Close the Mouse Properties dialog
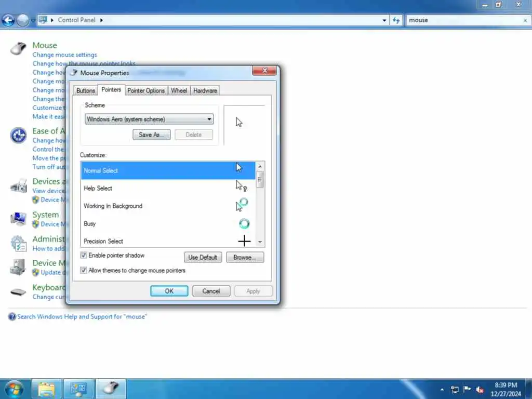The width and height of the screenshot is (532, 399). coord(264,71)
